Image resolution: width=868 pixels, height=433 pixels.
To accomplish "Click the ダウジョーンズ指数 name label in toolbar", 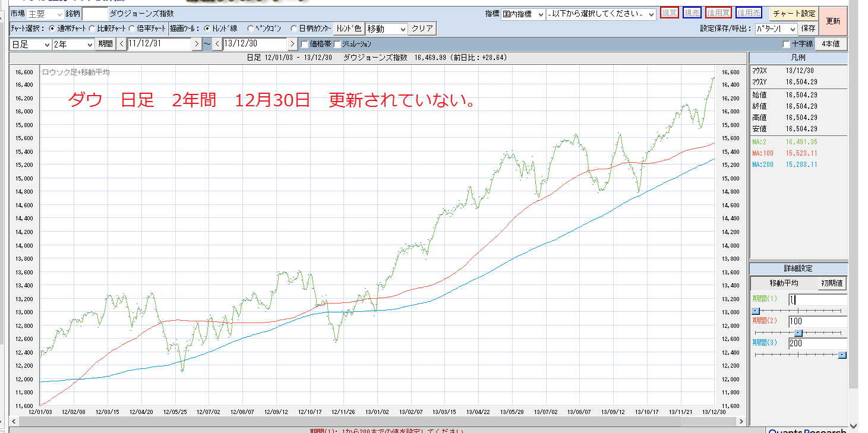I will pos(142,13).
